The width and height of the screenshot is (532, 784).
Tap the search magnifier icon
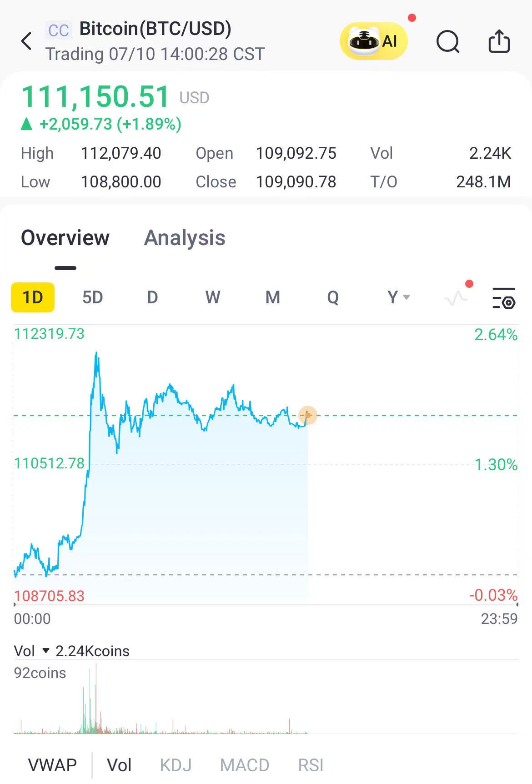448,42
